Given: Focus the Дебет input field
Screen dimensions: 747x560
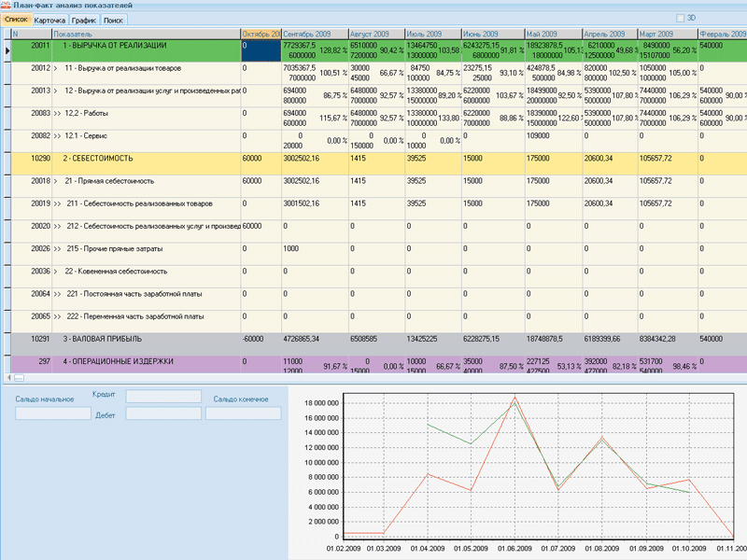Looking at the screenshot, I should (163, 415).
